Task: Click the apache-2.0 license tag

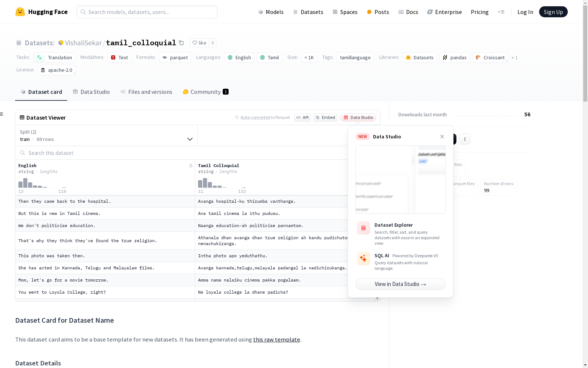Action: coord(57,70)
